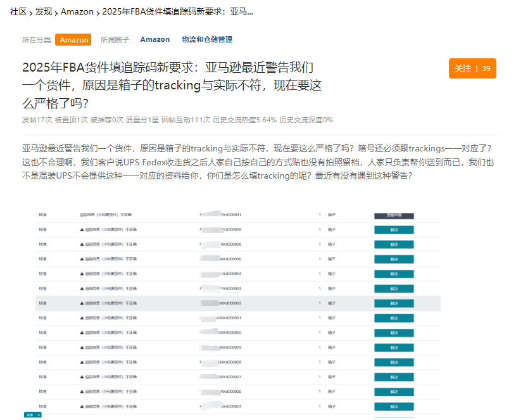Open the 反馈 feedback tab

[28, 415]
